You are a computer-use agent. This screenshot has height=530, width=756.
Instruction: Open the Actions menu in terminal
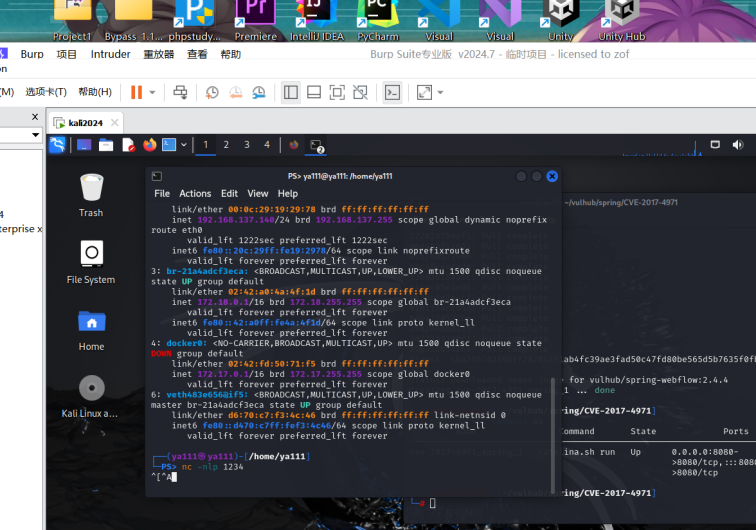pos(195,193)
